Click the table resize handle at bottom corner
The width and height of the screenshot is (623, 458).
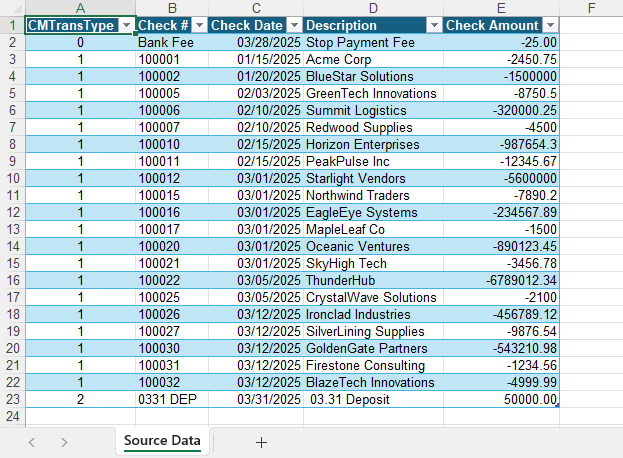pyautogui.click(x=557, y=405)
